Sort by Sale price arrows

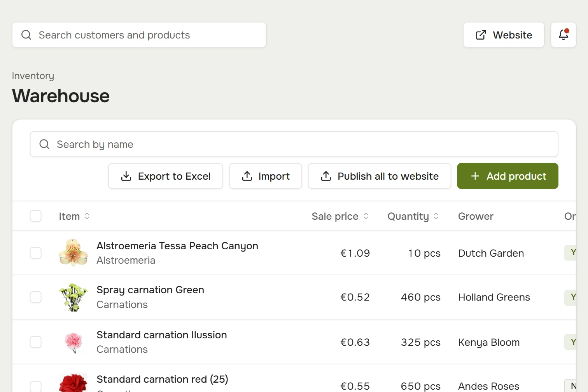pos(366,216)
